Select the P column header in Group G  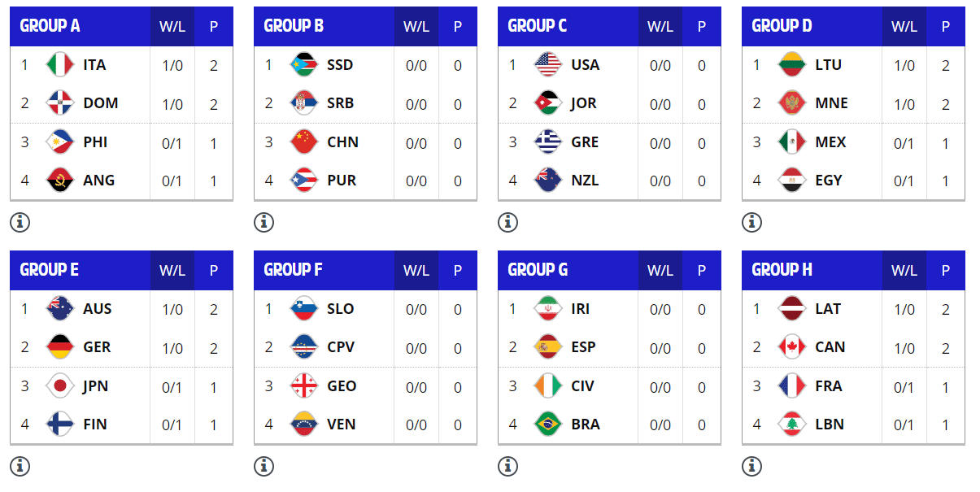click(702, 271)
